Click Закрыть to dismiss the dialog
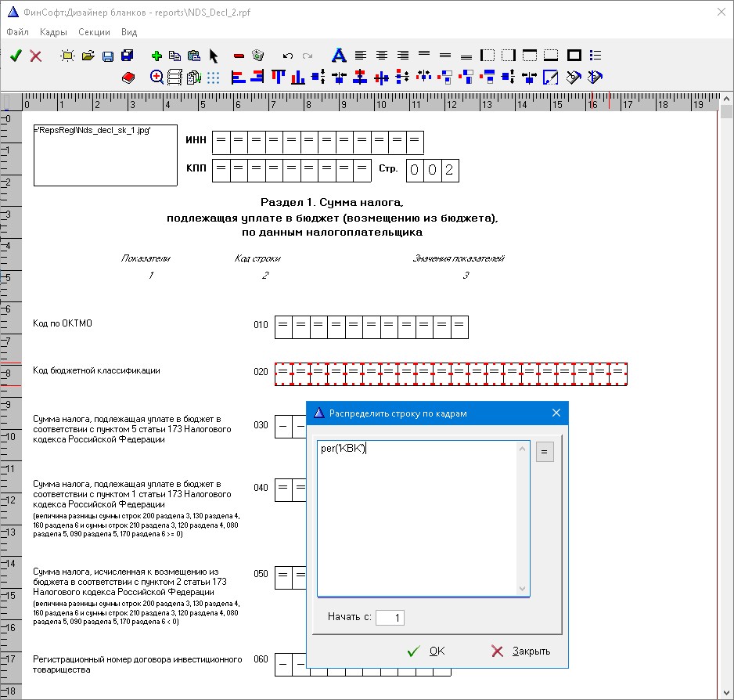The width and height of the screenshot is (734, 700). [x=520, y=651]
